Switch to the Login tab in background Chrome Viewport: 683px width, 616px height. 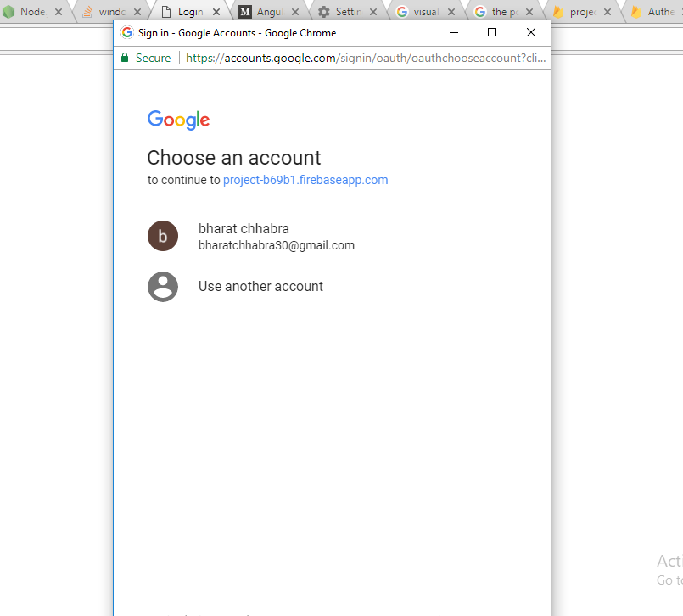click(x=190, y=12)
